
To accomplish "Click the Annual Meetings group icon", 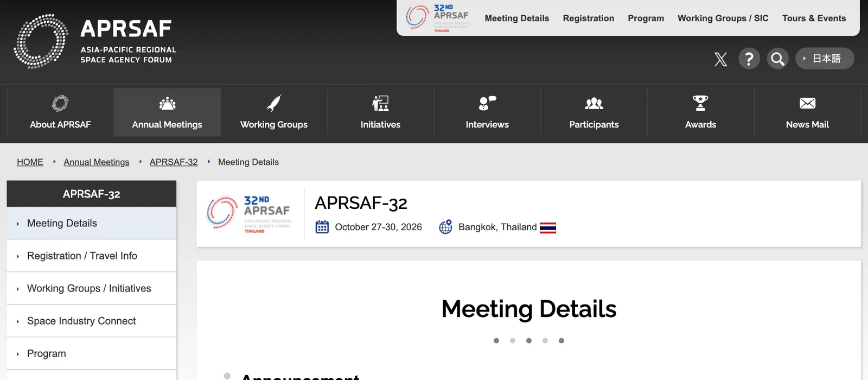I will tap(167, 103).
